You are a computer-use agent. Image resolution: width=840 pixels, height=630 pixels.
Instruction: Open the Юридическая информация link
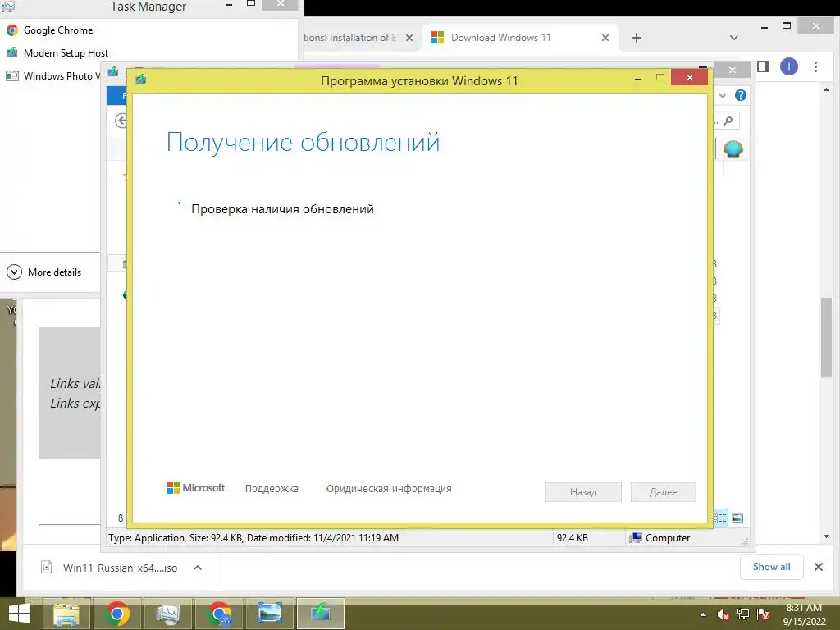pos(388,489)
